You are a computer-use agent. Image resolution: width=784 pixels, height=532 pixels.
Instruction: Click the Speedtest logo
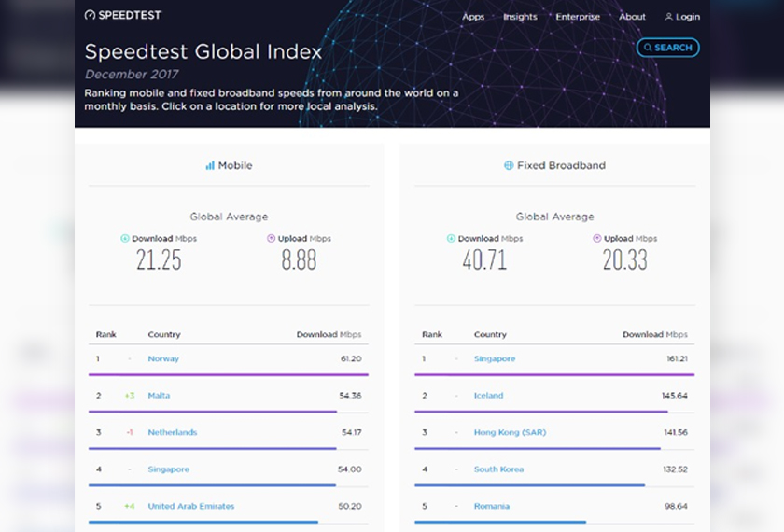(x=123, y=15)
